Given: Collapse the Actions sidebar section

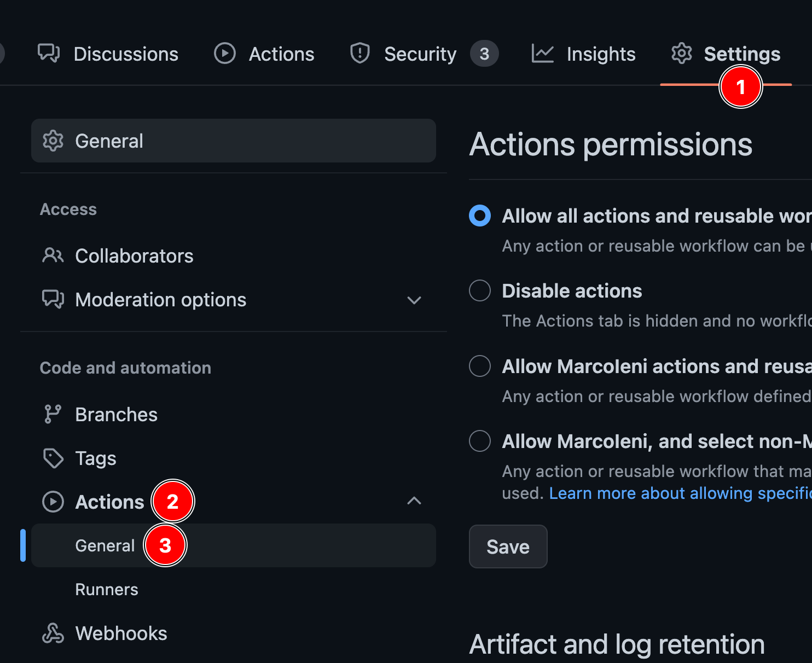Looking at the screenshot, I should pyautogui.click(x=414, y=501).
